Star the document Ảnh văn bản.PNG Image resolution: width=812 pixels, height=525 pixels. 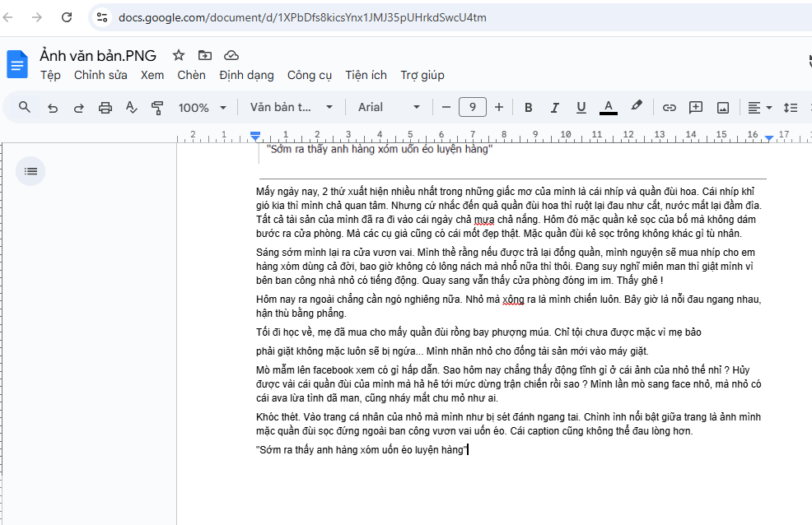pos(179,55)
